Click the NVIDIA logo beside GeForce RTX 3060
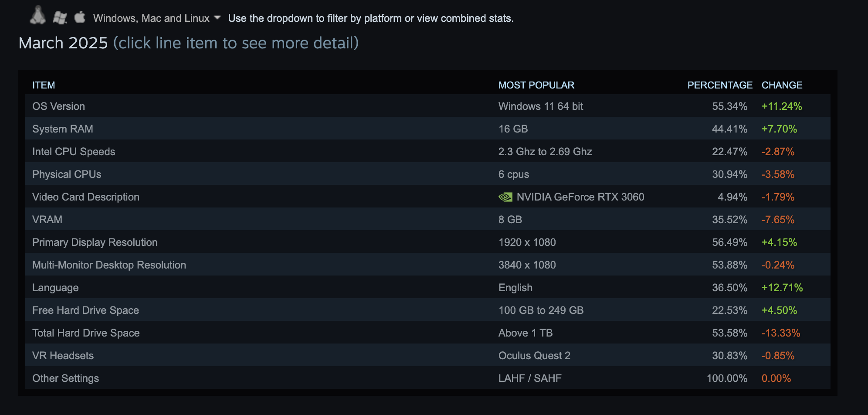Screen dimensions: 868x415 click(x=505, y=197)
